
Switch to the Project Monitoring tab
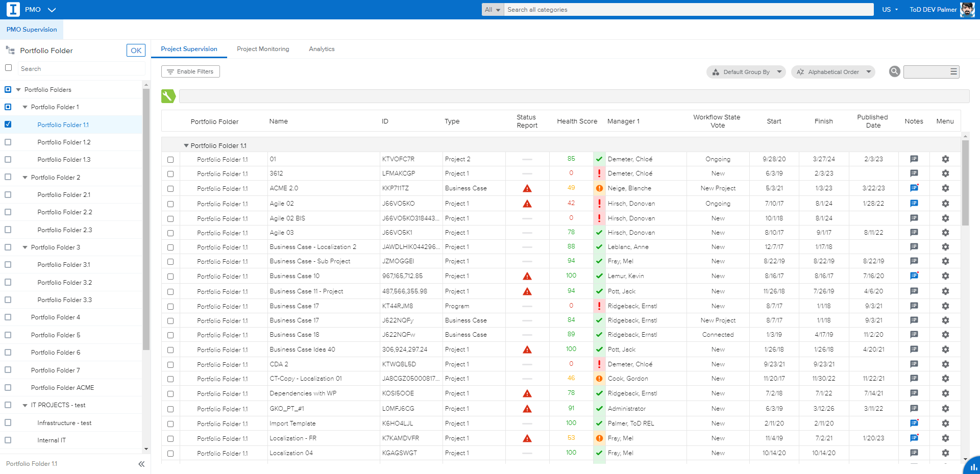[x=263, y=49]
